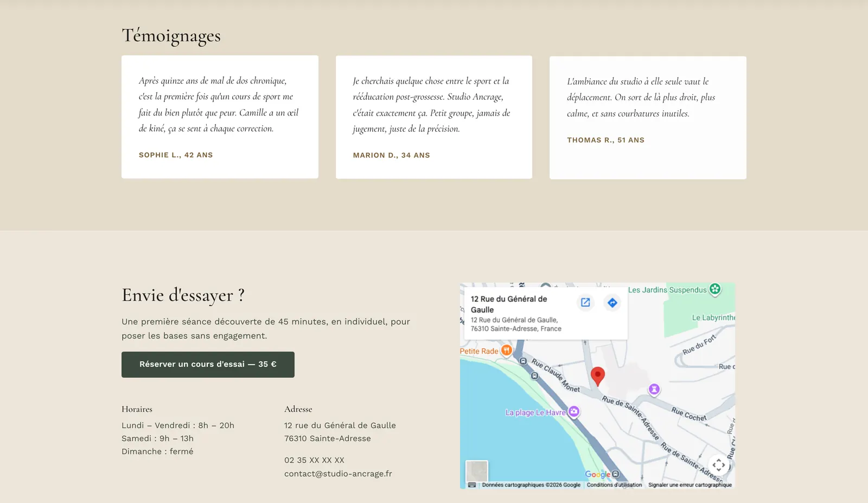This screenshot has width=868, height=503.
Task: Click the Petite Rade restaurant marker
Action: (506, 351)
